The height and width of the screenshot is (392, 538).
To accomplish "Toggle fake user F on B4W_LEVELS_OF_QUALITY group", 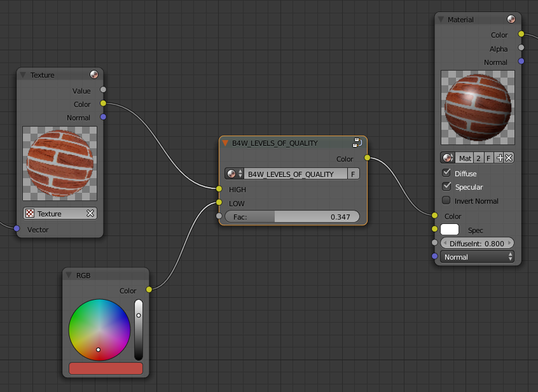I will coord(353,174).
